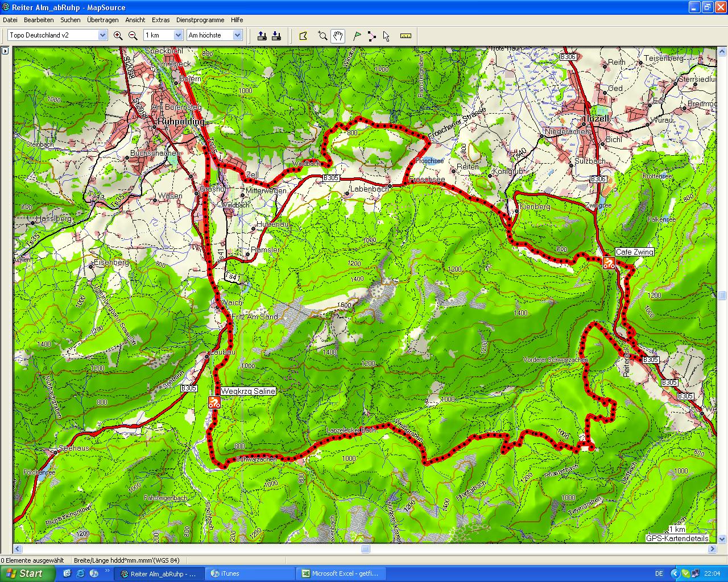Screen dimensions: 728x582
Task: Activate the Waypoint flag tool
Action: (357, 36)
